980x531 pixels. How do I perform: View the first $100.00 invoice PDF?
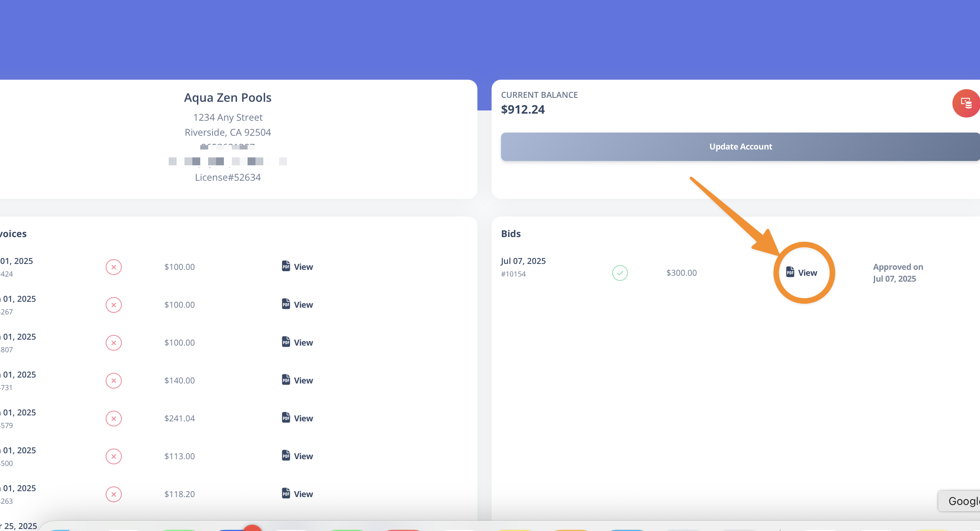pyautogui.click(x=298, y=267)
